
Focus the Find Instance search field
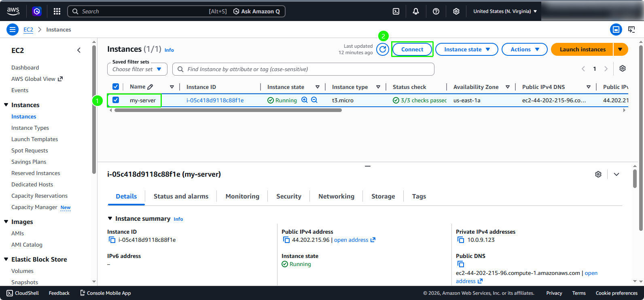[x=303, y=69]
